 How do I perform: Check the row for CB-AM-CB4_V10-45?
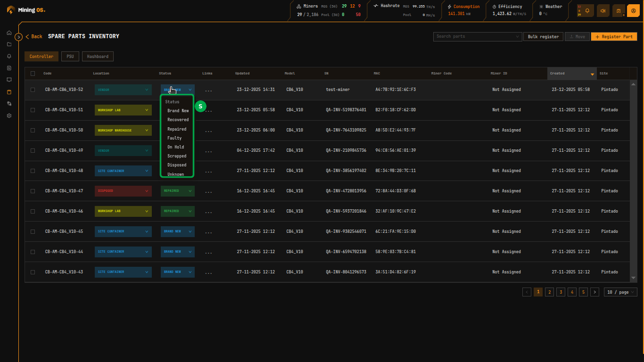coord(33,231)
